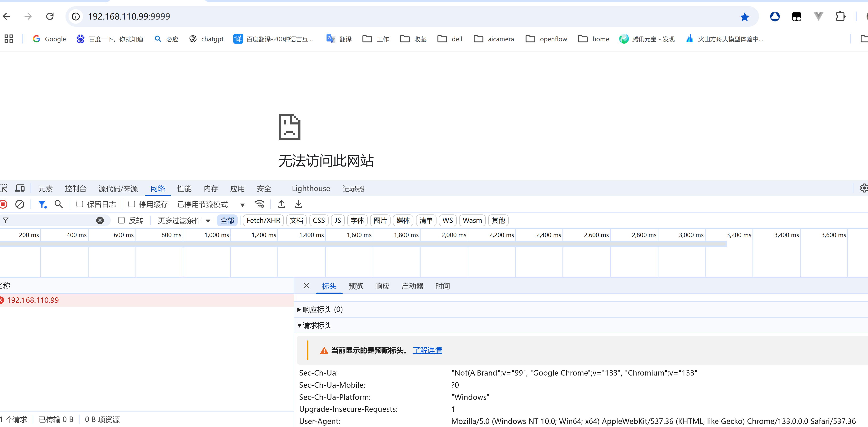Switch to the 响应 details tab

(x=382, y=286)
